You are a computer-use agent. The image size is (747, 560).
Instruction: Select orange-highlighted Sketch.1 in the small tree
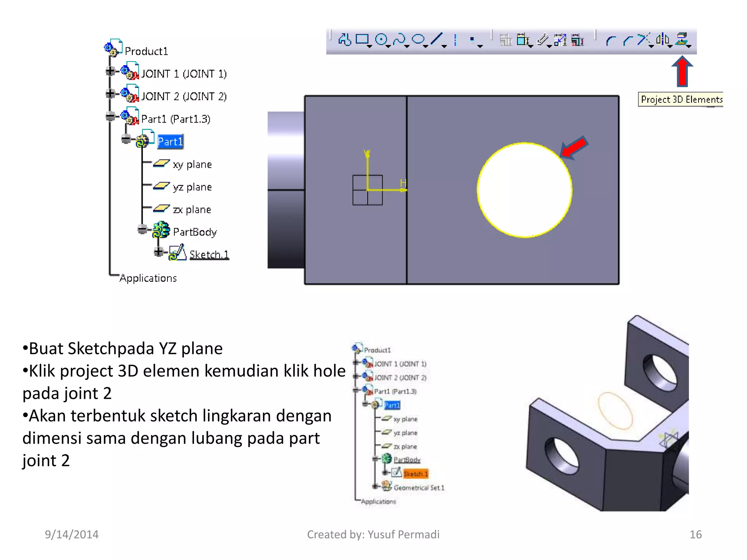pyautogui.click(x=415, y=474)
